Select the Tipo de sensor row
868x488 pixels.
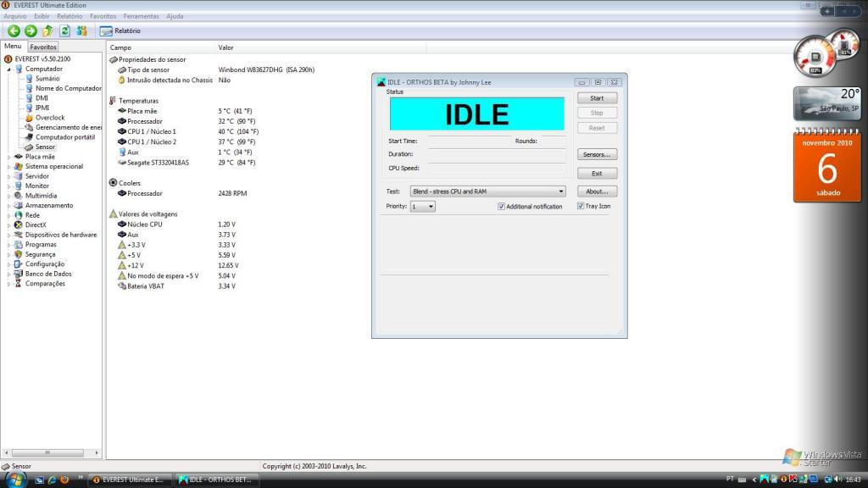216,69
